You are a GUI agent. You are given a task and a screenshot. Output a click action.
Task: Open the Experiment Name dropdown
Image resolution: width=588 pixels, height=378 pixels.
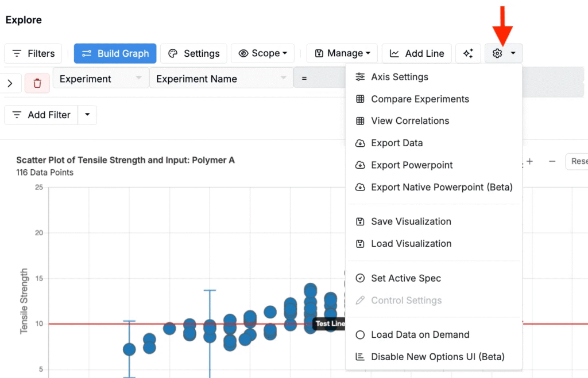click(220, 79)
